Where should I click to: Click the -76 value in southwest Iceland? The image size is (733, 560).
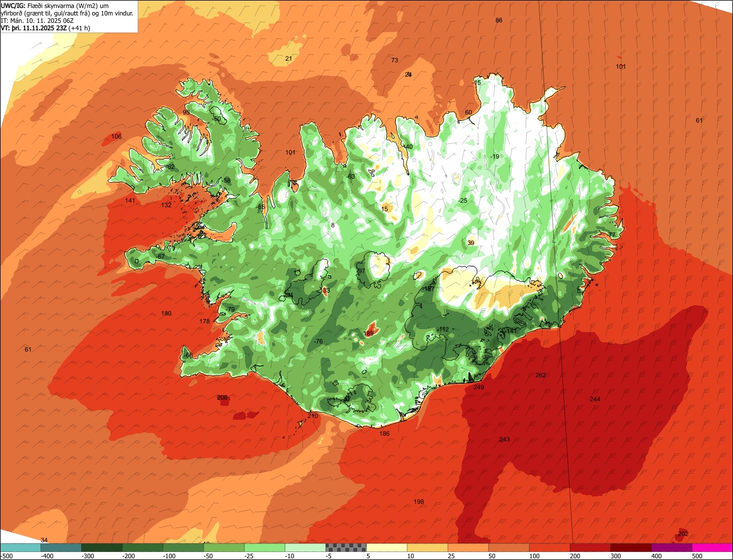(x=318, y=342)
